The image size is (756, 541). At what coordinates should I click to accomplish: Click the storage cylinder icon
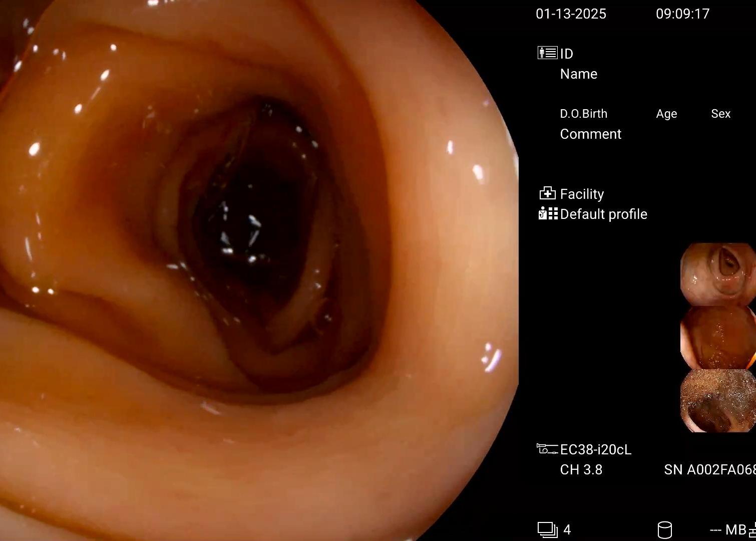(664, 530)
